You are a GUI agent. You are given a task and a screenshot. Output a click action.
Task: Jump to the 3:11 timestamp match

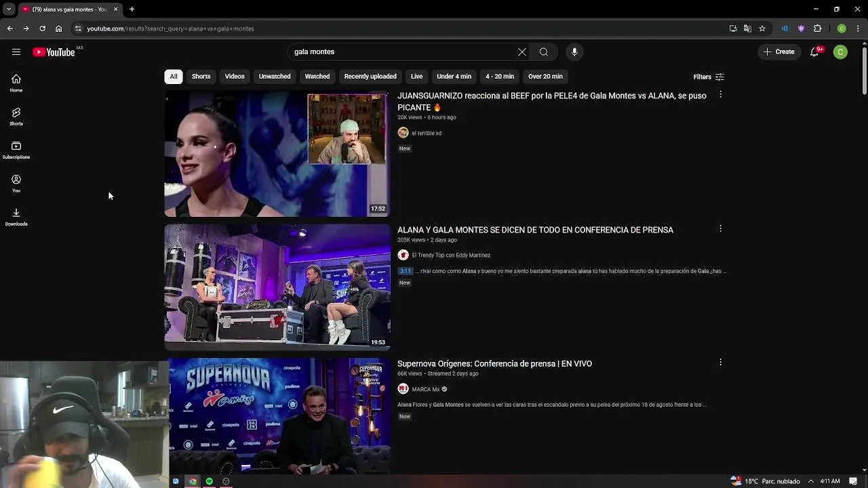click(x=405, y=271)
